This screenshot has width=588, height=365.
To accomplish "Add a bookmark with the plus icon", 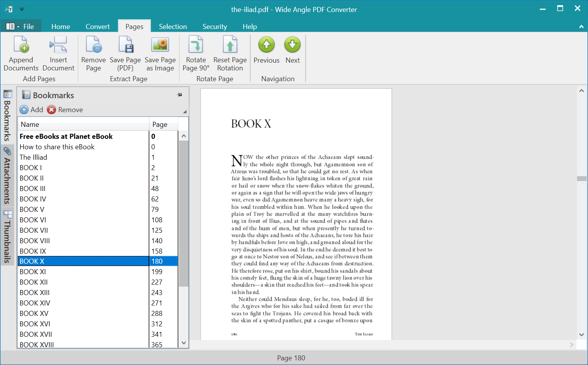I will pyautogui.click(x=24, y=109).
